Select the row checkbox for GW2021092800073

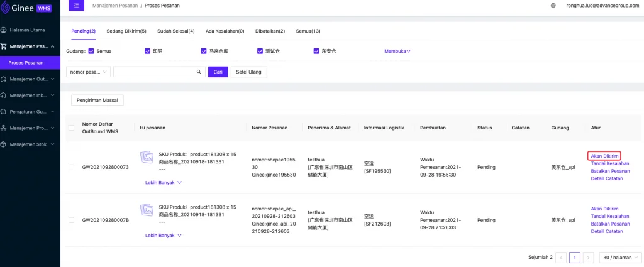click(72, 167)
